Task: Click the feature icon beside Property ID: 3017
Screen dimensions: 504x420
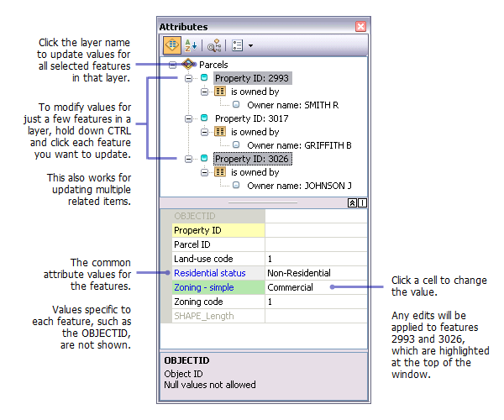Action: 204,118
